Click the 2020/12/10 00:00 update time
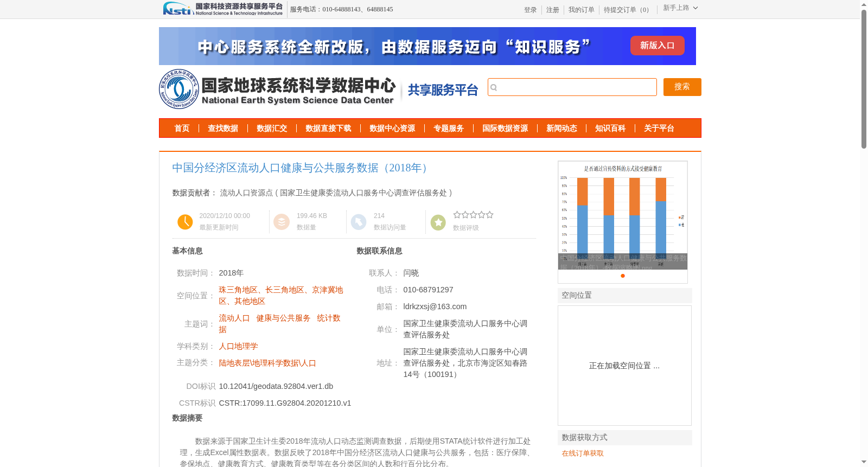 [225, 216]
